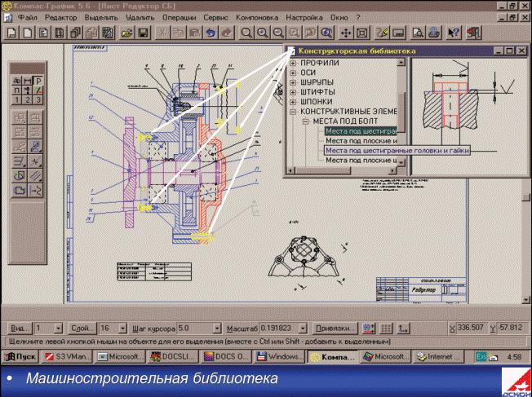The width and height of the screenshot is (532, 397).
Task: Toggle global snaps icon beside Привязки
Action: [369, 329]
